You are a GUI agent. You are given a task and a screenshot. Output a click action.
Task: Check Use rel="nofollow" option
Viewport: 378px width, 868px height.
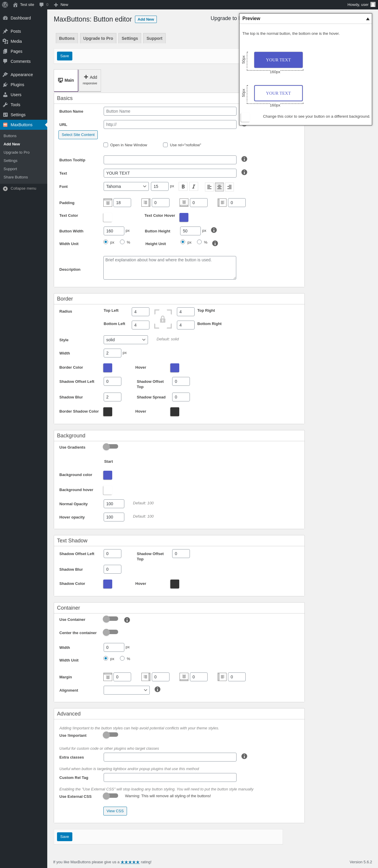165,145
